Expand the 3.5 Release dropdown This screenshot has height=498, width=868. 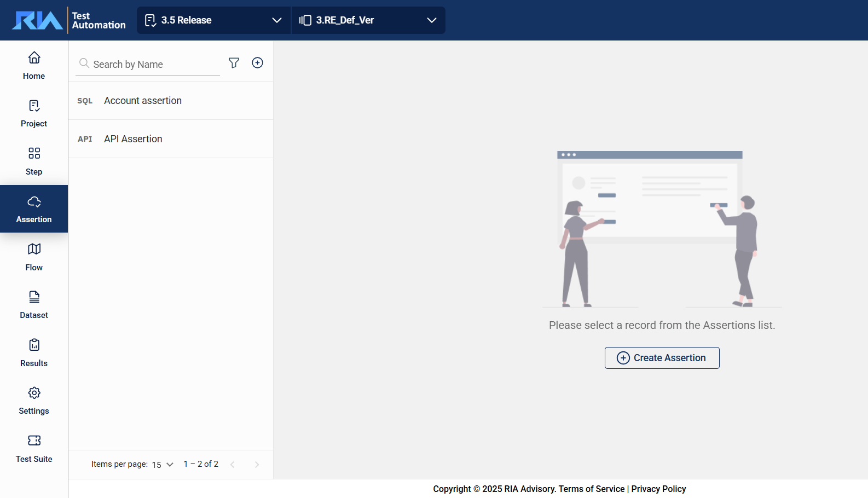point(213,20)
